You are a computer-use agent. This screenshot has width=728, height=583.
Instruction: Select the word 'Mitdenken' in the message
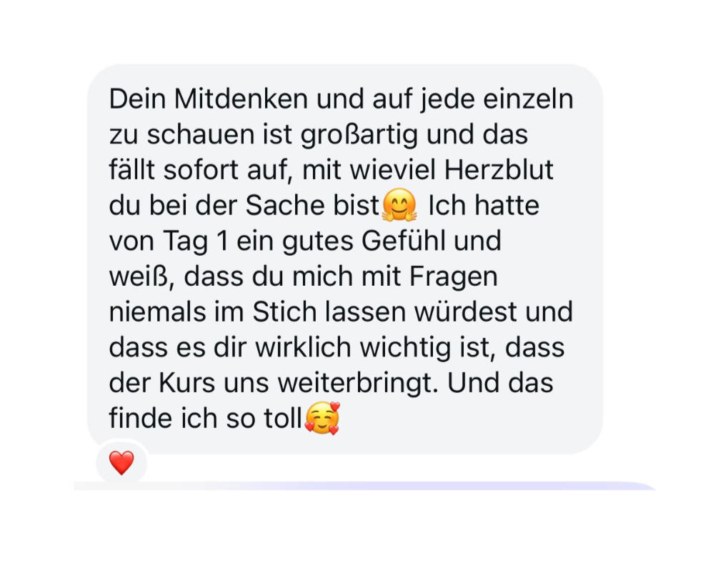click(x=241, y=99)
